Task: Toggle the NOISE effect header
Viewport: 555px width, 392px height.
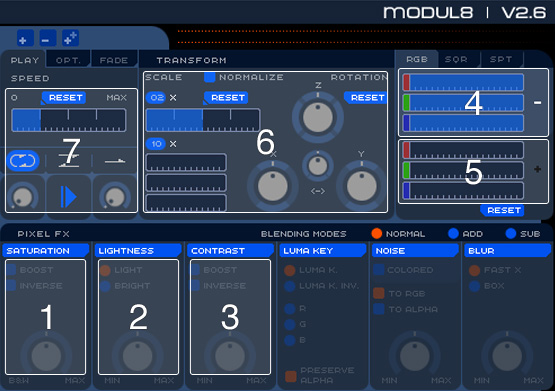Action: pyautogui.click(x=415, y=251)
